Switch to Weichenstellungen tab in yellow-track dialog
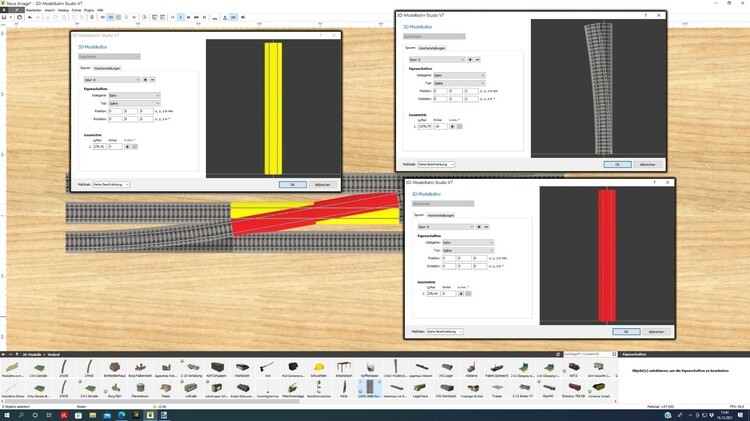Viewport: 750px width, 421px height. click(x=107, y=68)
